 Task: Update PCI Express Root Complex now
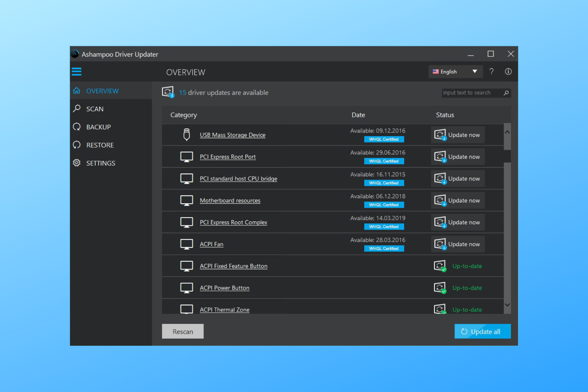[458, 222]
